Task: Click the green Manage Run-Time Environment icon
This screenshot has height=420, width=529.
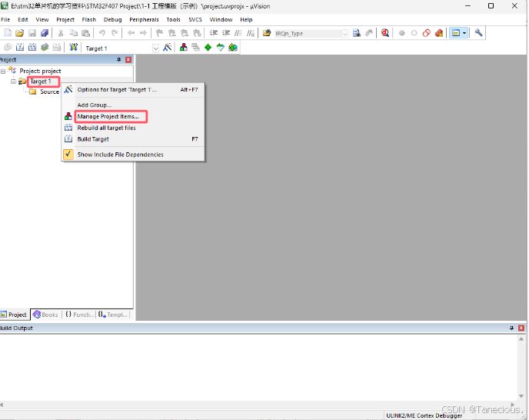Action: [x=208, y=47]
